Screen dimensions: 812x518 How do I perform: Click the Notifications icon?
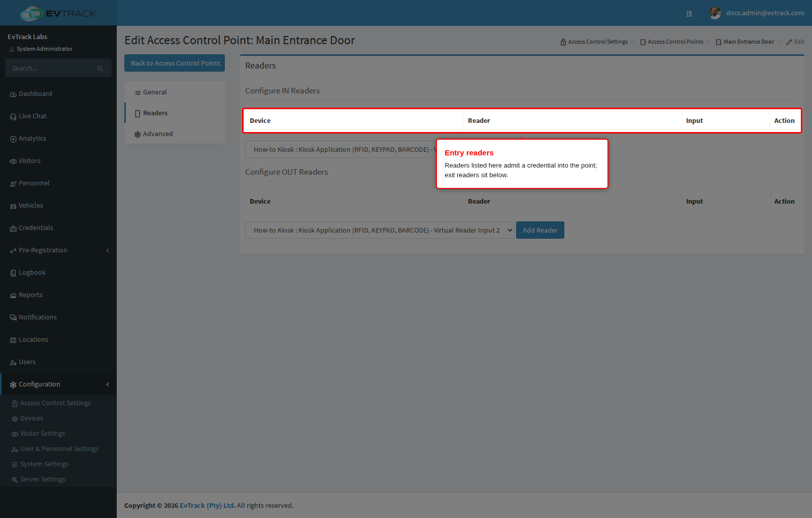click(13, 318)
